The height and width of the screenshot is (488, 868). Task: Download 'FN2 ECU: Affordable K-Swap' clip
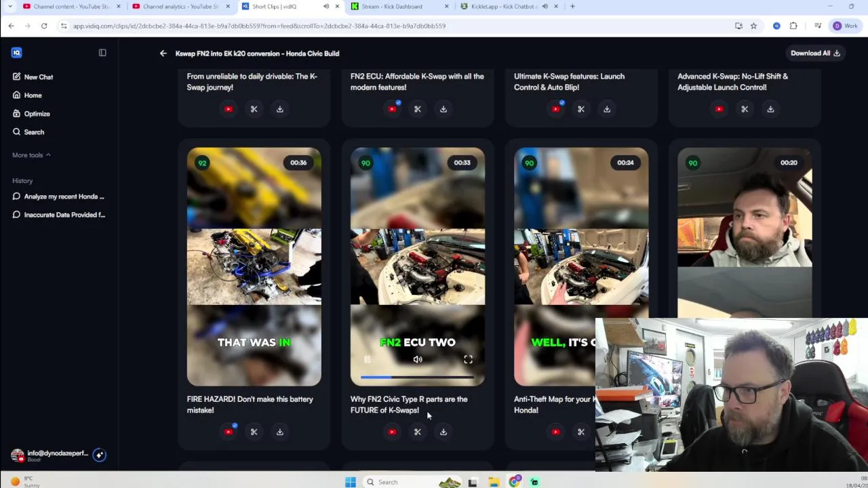443,109
